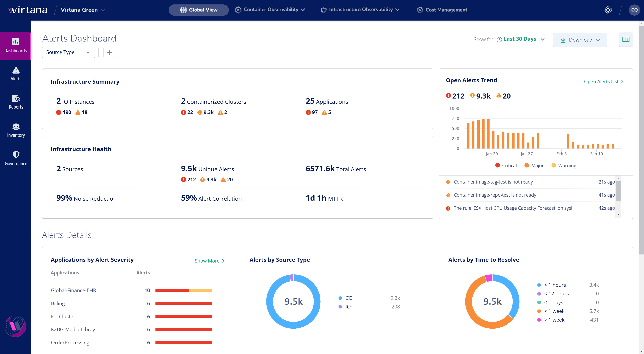This screenshot has height=354, width=644.
Task: Click the IO Instances critical alert icon
Action: (59, 112)
